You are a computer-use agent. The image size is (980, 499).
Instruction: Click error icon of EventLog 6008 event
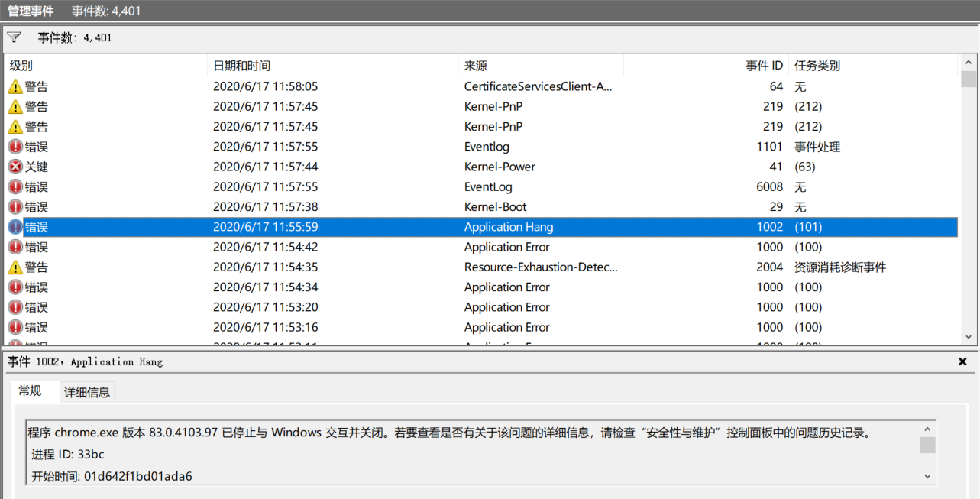point(15,187)
